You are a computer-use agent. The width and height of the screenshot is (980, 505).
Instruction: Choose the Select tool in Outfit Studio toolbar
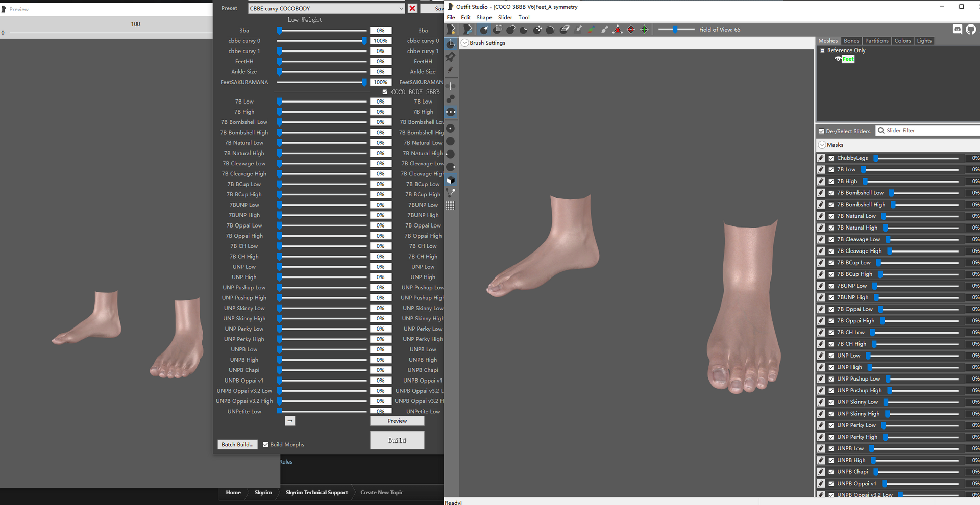484,30
